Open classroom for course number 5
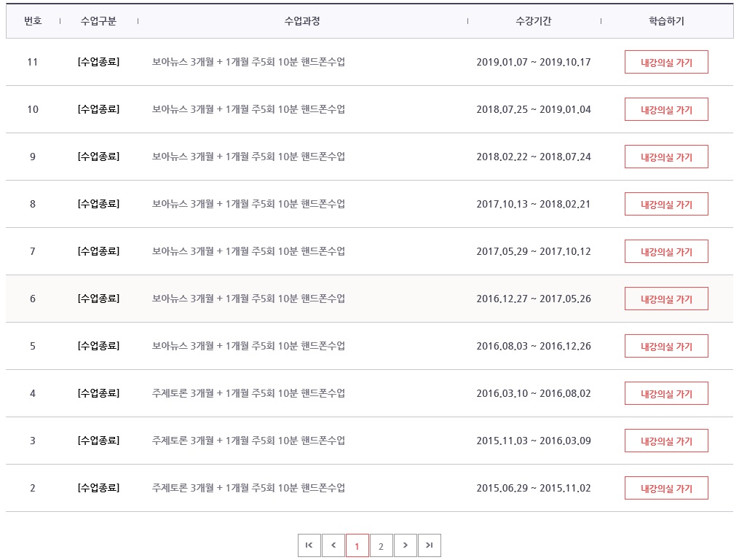The width and height of the screenshot is (739, 560). point(666,346)
